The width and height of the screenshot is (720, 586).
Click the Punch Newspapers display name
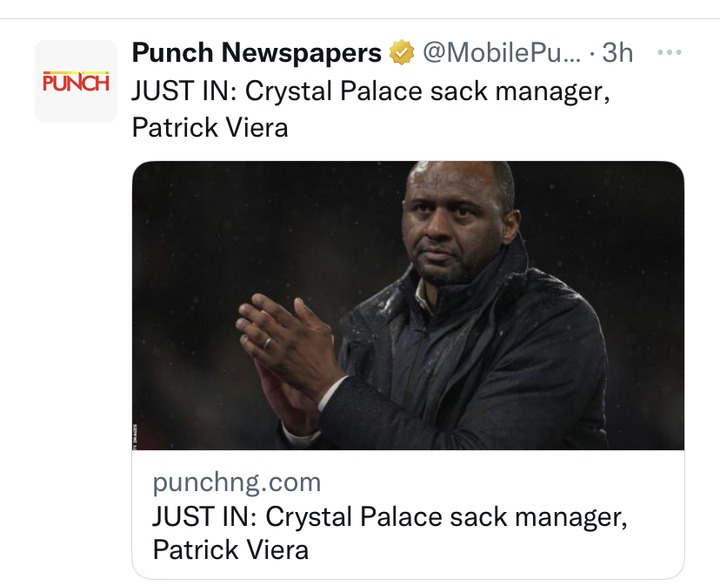[257, 52]
